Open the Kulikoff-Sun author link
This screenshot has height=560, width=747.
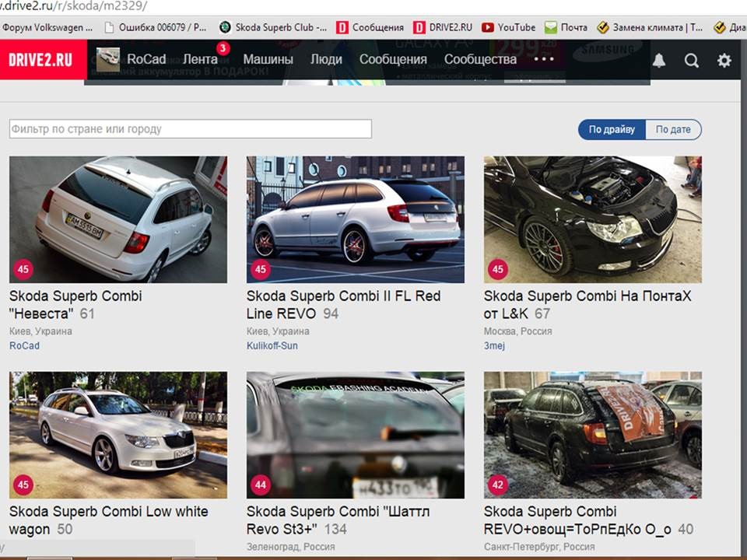pyautogui.click(x=272, y=345)
